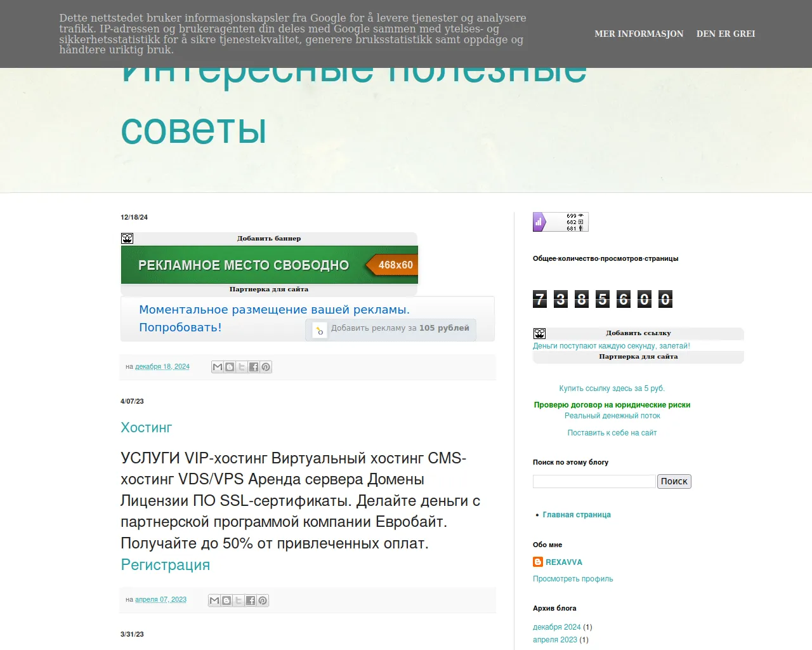Screen dimensions: 812x650
Task: Click Партнерка для сайта under the banner
Action: [x=269, y=289]
